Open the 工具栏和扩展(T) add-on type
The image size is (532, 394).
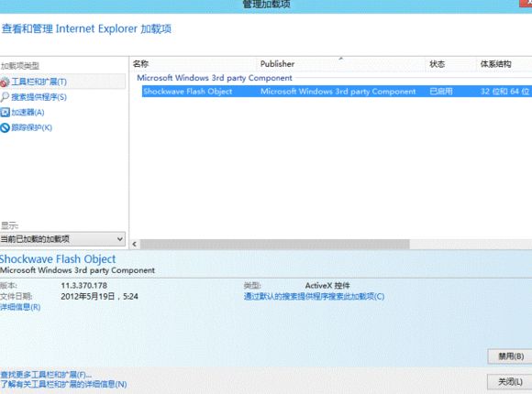tap(39, 82)
